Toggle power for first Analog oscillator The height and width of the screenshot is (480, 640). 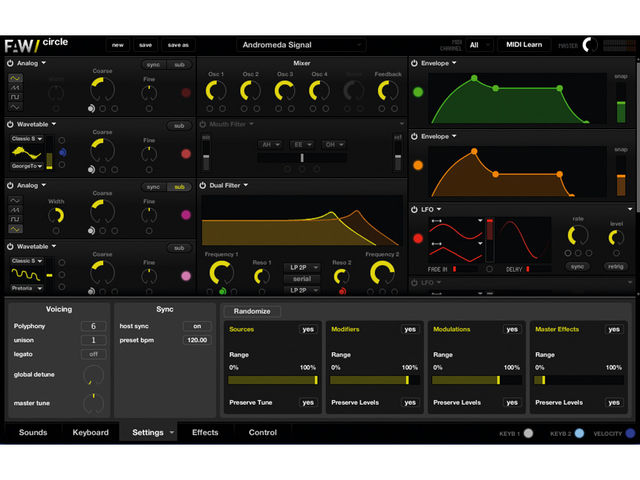tap(10, 63)
